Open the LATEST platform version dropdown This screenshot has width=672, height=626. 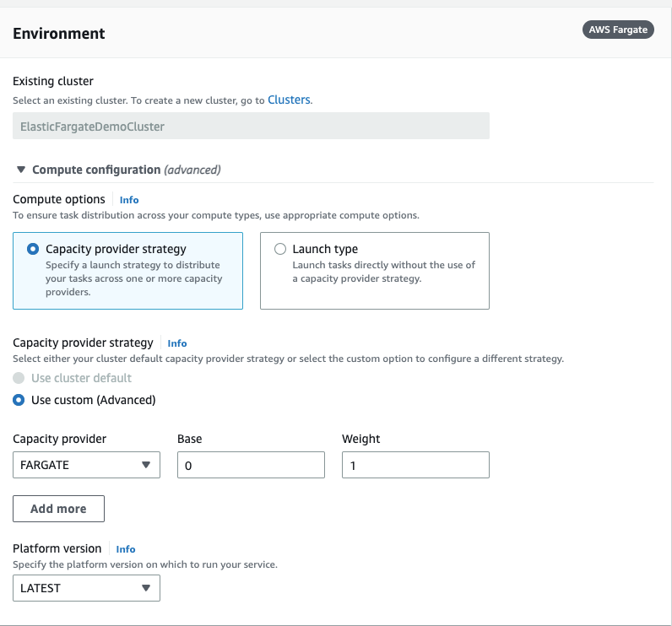point(86,588)
